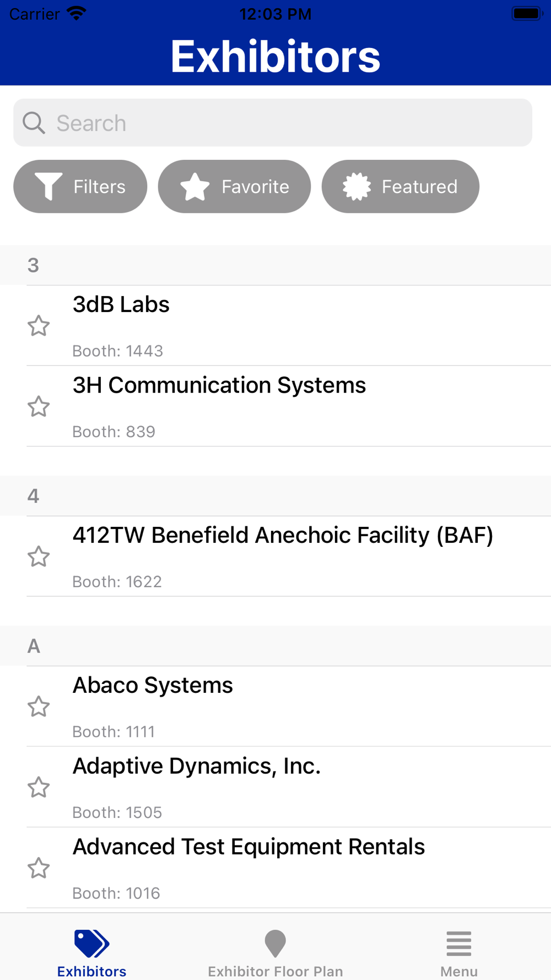Mark 412TW Benefield Anechoic Facility as favorite
Screen dimensions: 551x980
(39, 557)
